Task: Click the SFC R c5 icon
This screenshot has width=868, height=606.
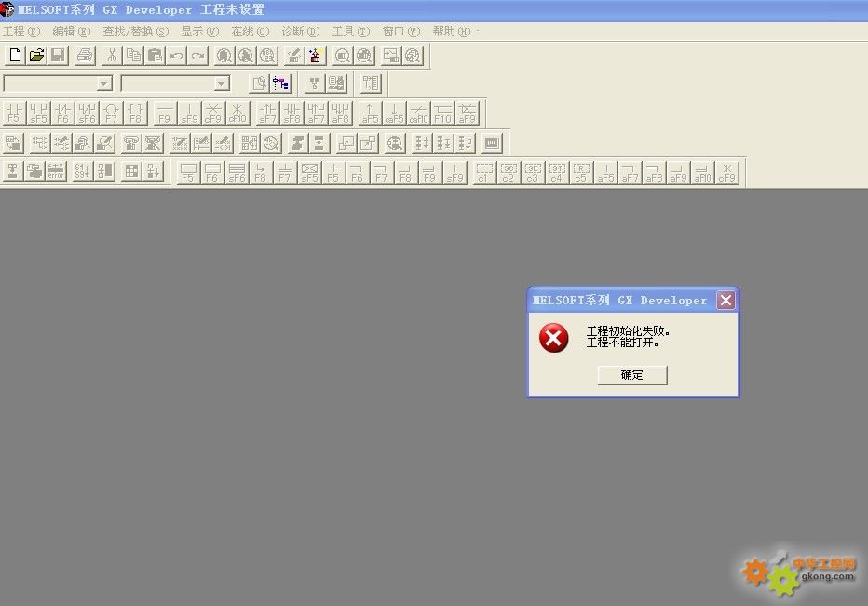Action: 581,172
